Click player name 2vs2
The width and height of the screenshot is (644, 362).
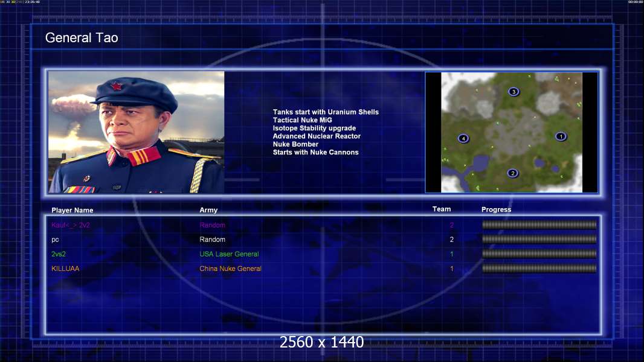click(59, 254)
